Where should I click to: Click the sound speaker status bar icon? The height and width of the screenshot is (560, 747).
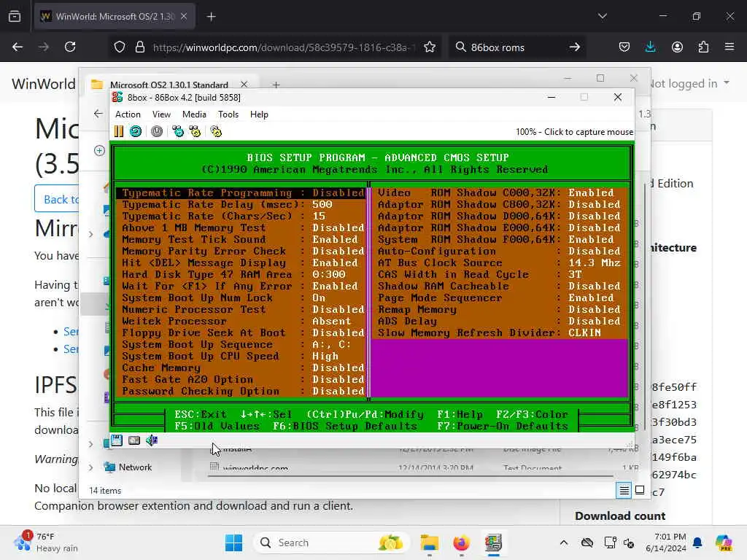pyautogui.click(x=152, y=440)
